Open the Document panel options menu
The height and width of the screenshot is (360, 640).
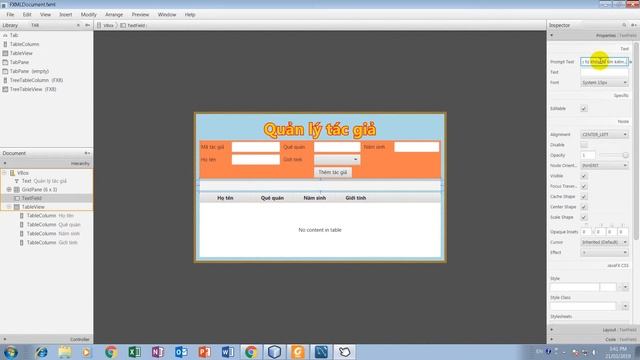click(x=87, y=153)
